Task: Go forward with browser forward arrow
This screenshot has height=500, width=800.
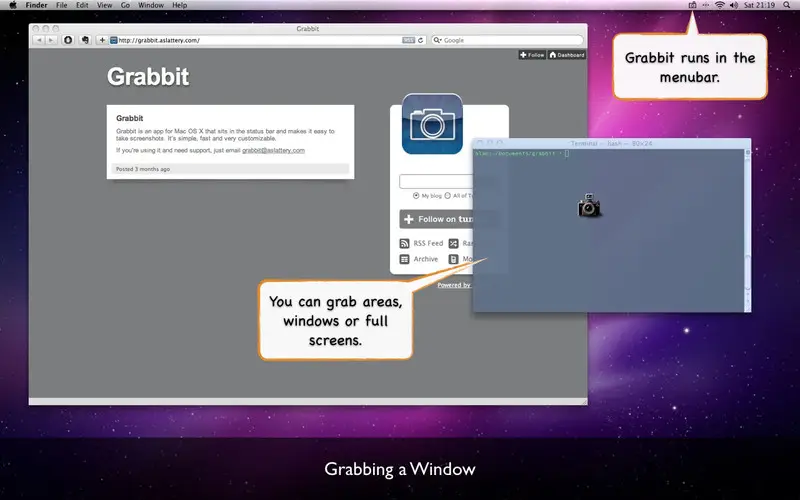Action: (x=51, y=40)
